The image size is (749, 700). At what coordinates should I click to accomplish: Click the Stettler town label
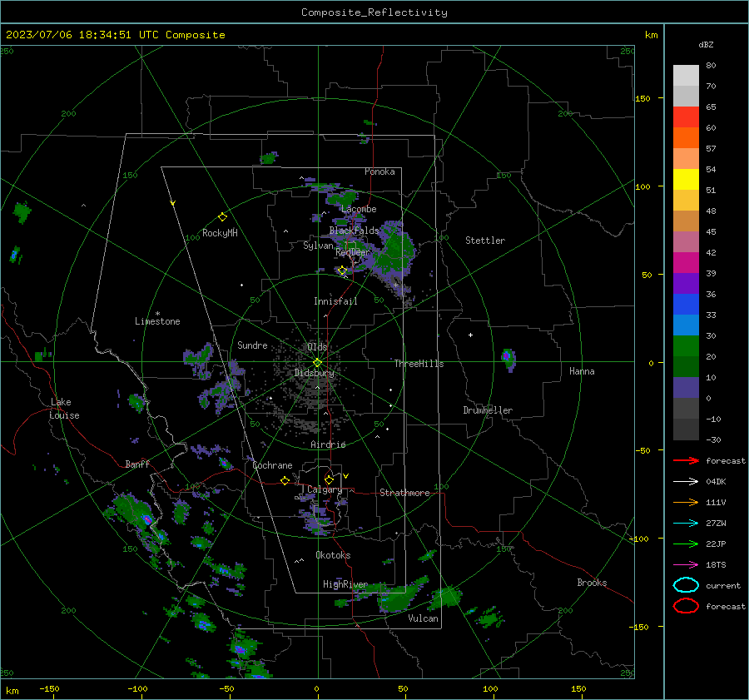pyautogui.click(x=485, y=241)
